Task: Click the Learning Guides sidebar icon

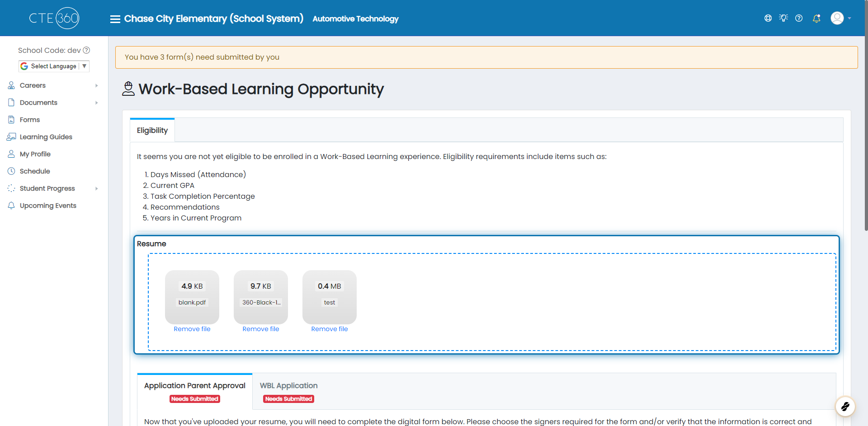Action: tap(11, 137)
